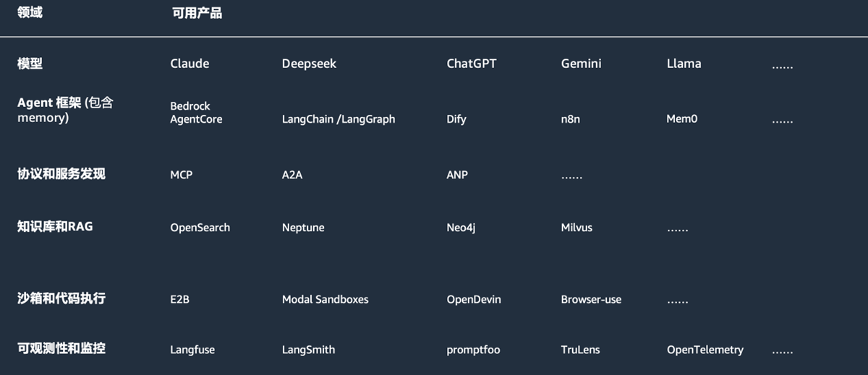Select Neo4j knowledge base entry
The height and width of the screenshot is (375, 868).
[x=461, y=228]
